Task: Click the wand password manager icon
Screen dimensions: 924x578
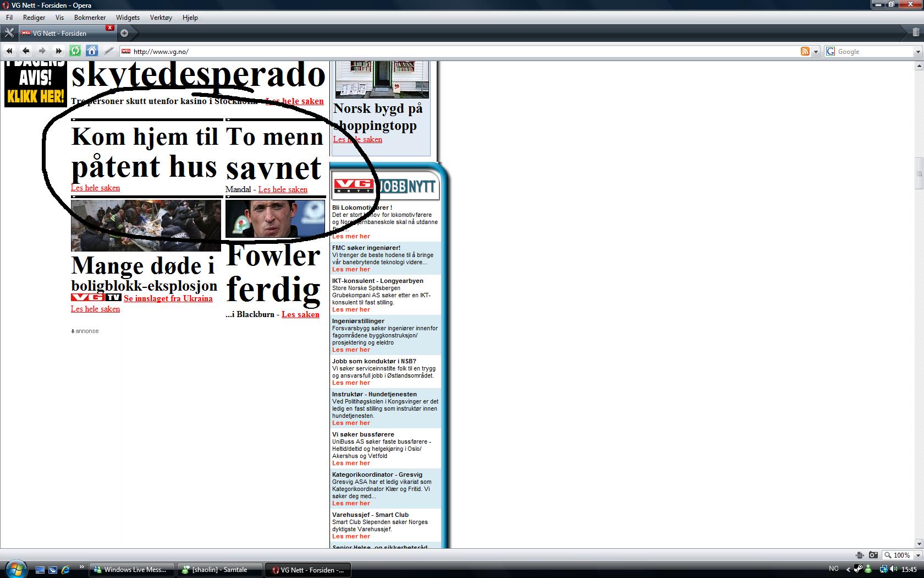Action: click(x=109, y=51)
